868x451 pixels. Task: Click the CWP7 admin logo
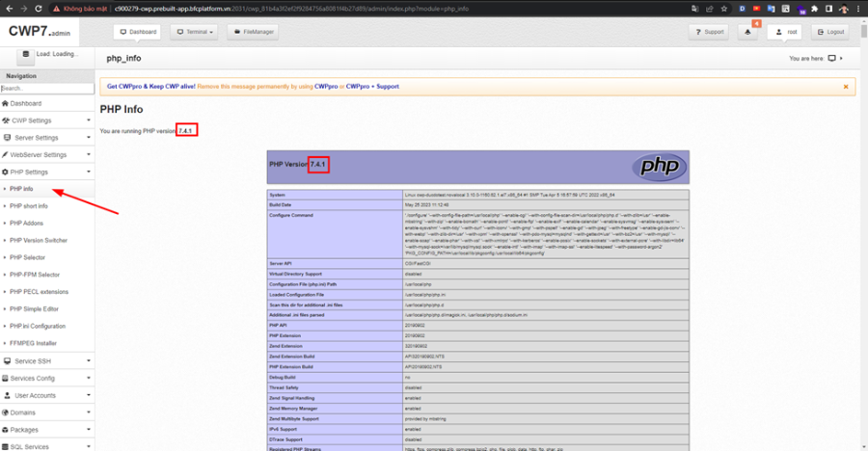[40, 32]
